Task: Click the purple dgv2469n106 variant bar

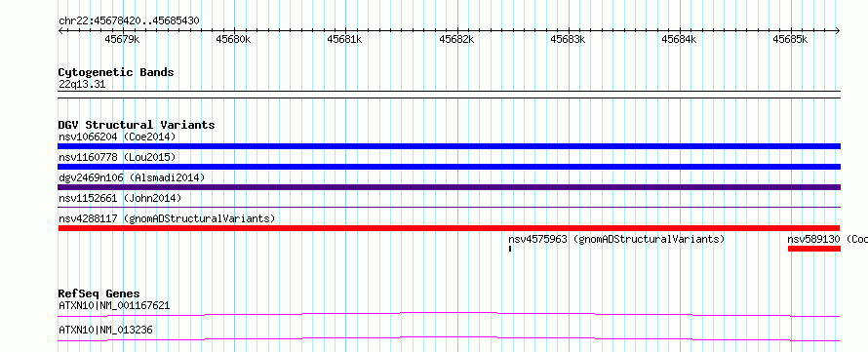Action: coord(449,187)
